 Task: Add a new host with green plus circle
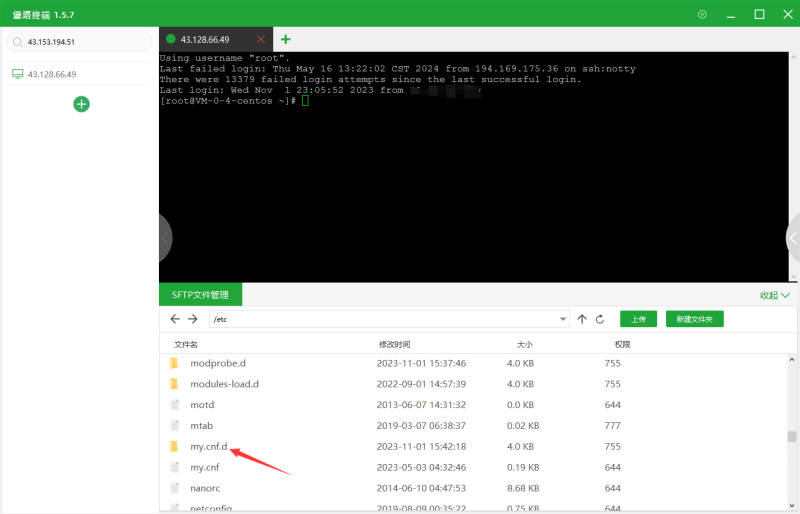click(81, 104)
